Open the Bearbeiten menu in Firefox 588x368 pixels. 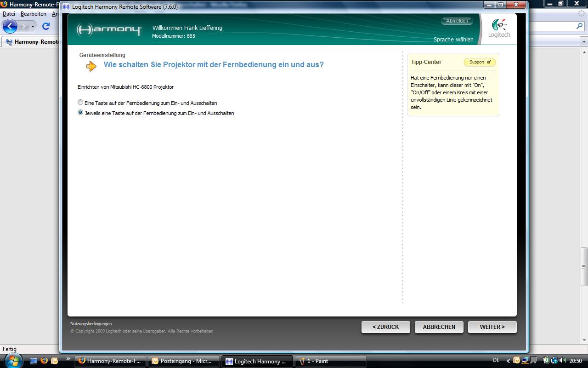[x=33, y=14]
